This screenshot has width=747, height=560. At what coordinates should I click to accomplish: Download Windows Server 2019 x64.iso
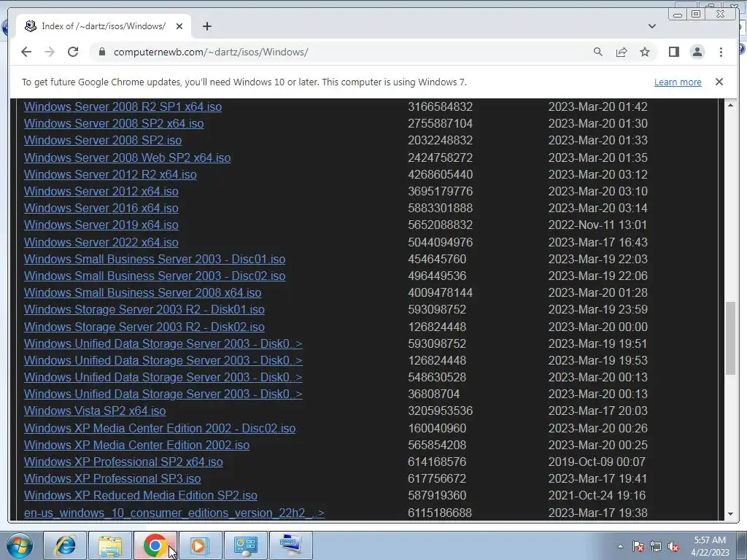(x=101, y=225)
